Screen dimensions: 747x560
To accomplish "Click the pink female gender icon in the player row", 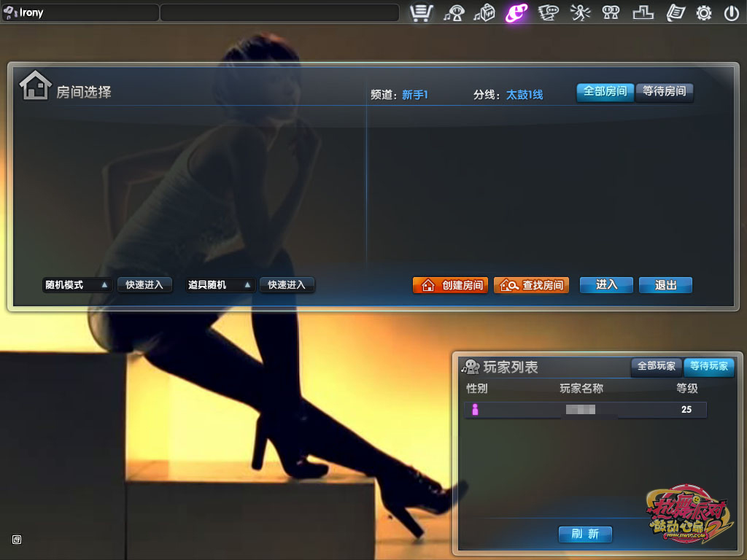I will [475, 410].
